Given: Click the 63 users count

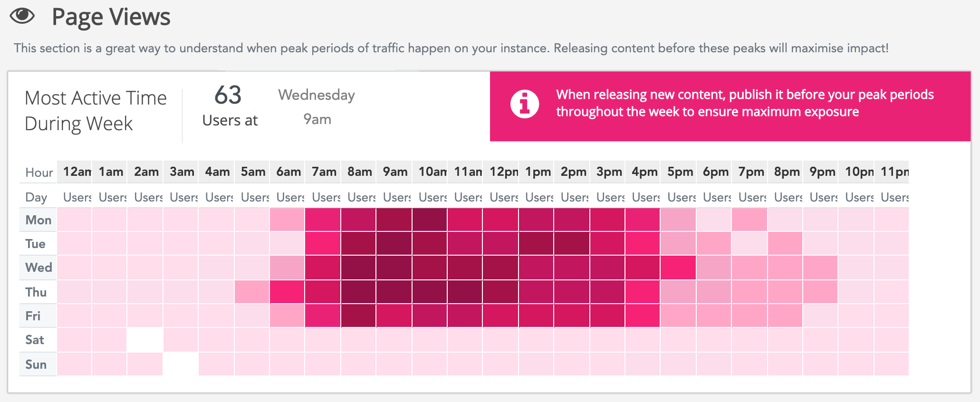Looking at the screenshot, I should tap(228, 95).
